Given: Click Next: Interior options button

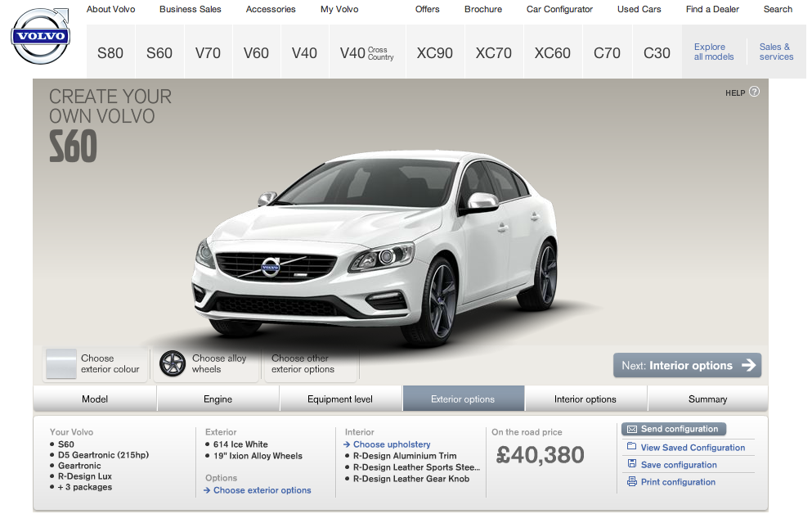Looking at the screenshot, I should click(687, 365).
